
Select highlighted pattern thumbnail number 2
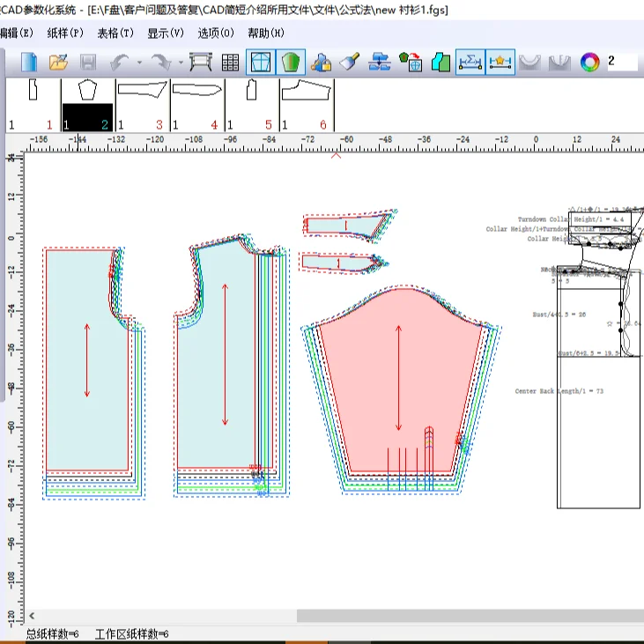pyautogui.click(x=87, y=105)
